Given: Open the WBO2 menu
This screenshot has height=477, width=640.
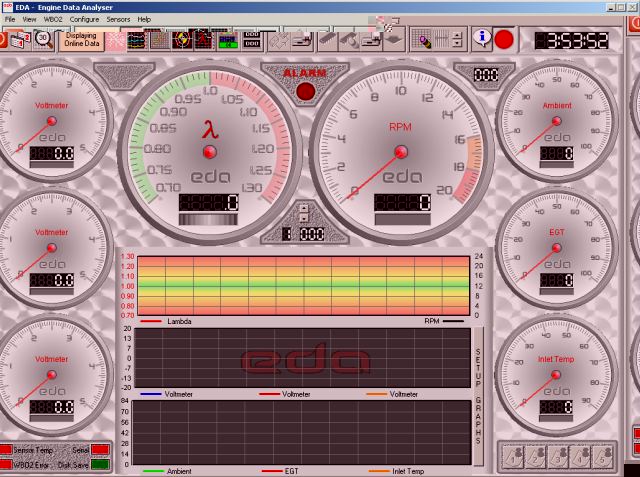Looking at the screenshot, I should point(53,19).
